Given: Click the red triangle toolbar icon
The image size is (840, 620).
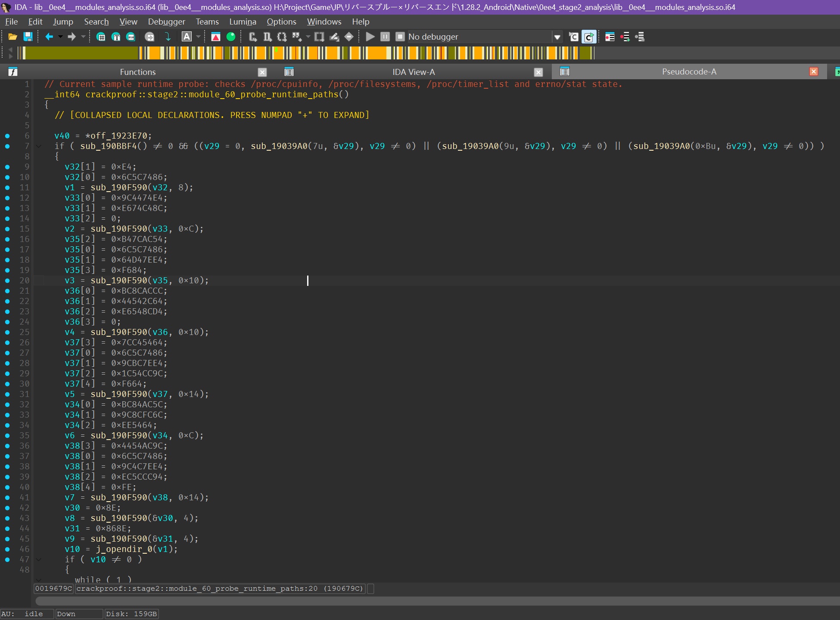Looking at the screenshot, I should [216, 37].
